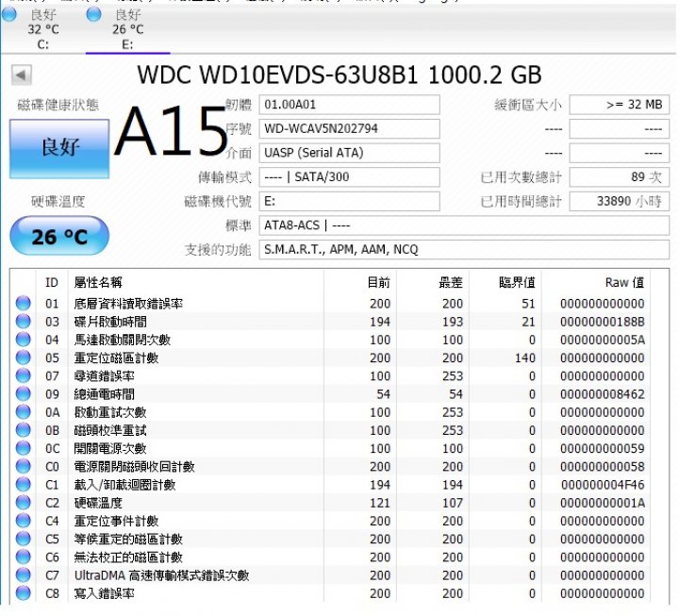Image resolution: width=679 pixels, height=616 pixels.
Task: Click the transfer mode field SATA/300
Action: [350, 177]
